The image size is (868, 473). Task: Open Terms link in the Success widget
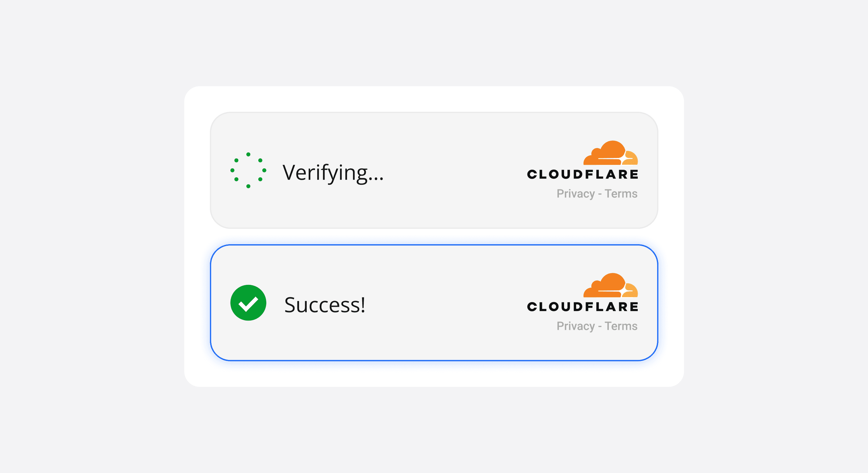(621, 326)
